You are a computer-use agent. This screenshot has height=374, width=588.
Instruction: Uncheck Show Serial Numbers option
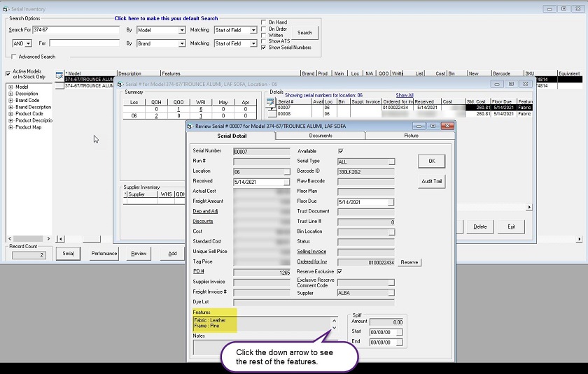264,48
